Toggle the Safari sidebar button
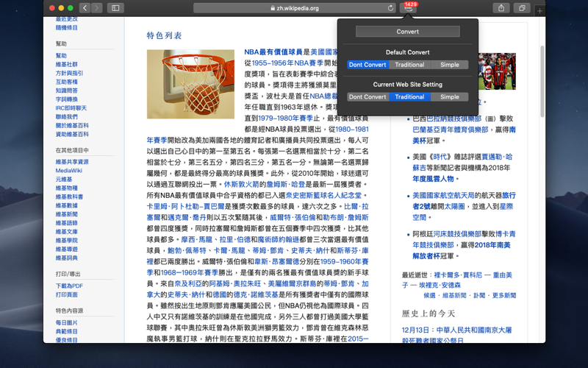Screen dimensions: 588x368 click(x=115, y=8)
